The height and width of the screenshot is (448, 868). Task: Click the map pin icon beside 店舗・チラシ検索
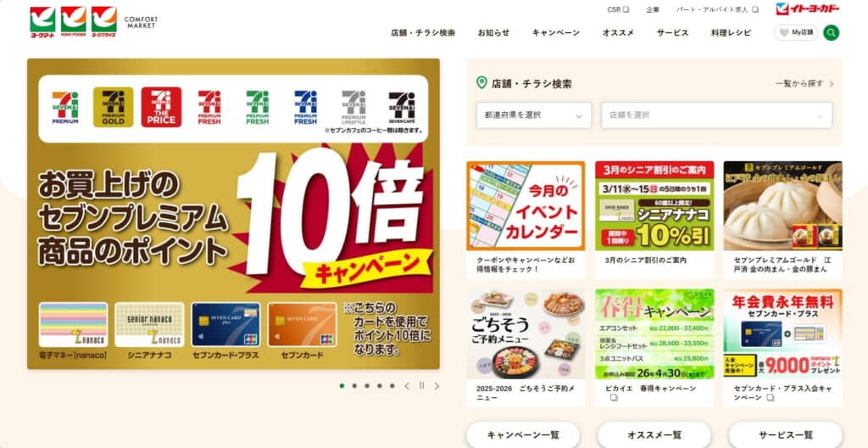tap(481, 83)
